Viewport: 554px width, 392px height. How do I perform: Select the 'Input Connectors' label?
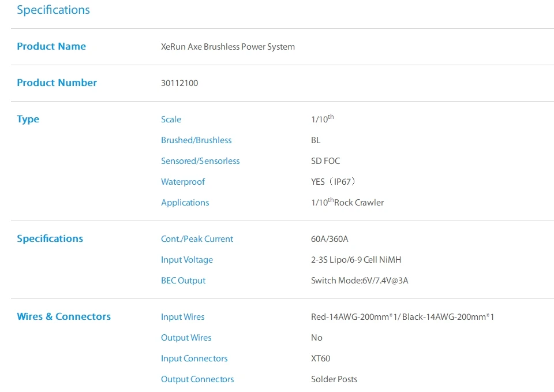tap(194, 359)
